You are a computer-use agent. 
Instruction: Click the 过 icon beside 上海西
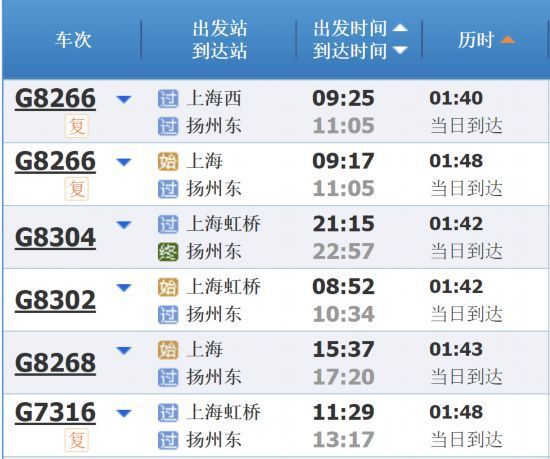pyautogui.click(x=168, y=99)
